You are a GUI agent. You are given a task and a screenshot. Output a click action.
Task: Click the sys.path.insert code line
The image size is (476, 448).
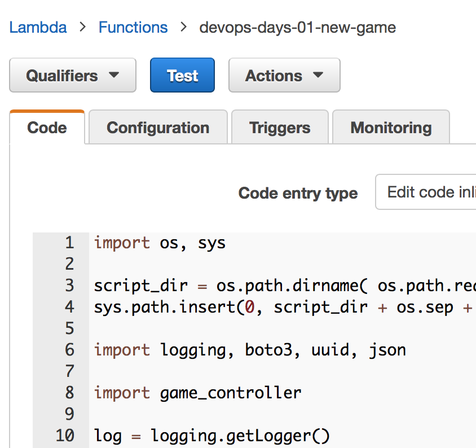[282, 307]
